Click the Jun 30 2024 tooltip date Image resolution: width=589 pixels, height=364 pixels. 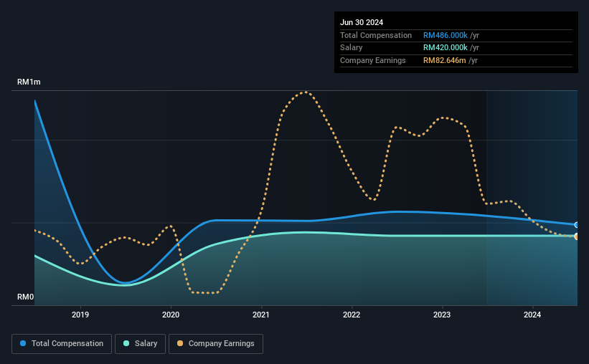tap(362, 22)
